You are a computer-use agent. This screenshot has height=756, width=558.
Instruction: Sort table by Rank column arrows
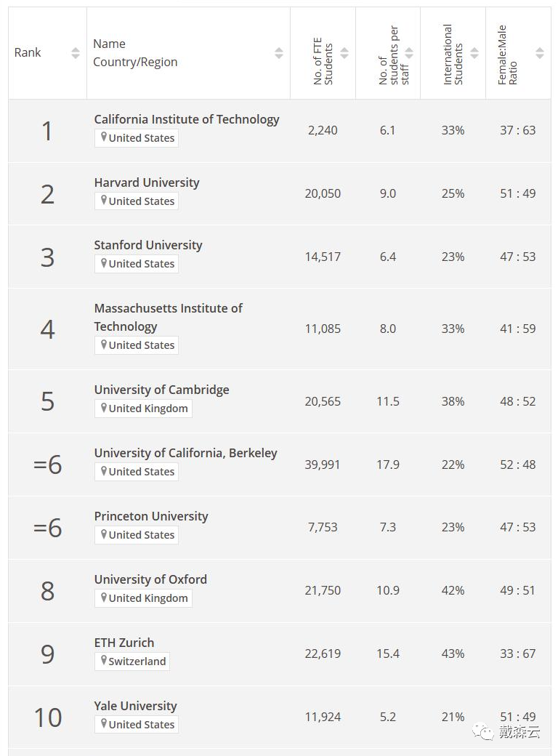point(75,52)
